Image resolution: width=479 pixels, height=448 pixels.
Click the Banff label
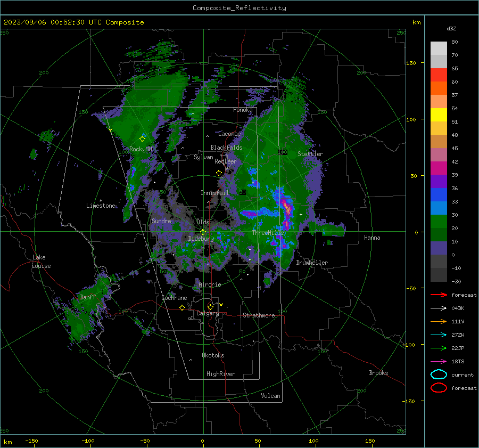[88, 297]
